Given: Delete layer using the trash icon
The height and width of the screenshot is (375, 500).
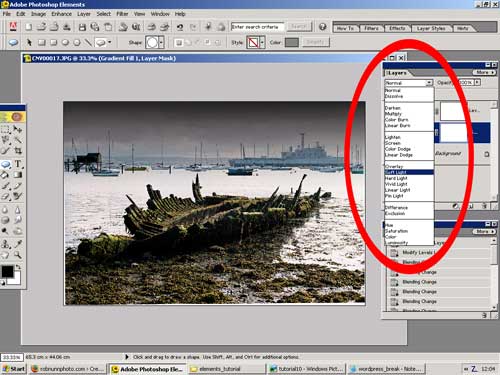Looking at the screenshot, I should point(484,206).
